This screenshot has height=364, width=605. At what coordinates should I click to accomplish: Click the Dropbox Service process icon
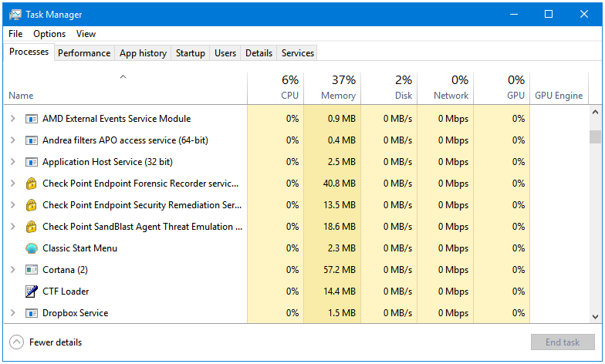click(x=31, y=313)
